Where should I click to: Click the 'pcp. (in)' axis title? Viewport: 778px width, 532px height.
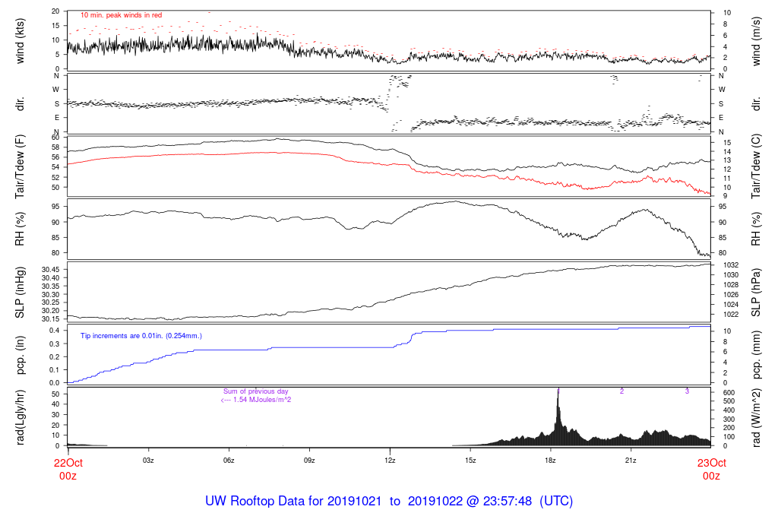click(x=20, y=355)
